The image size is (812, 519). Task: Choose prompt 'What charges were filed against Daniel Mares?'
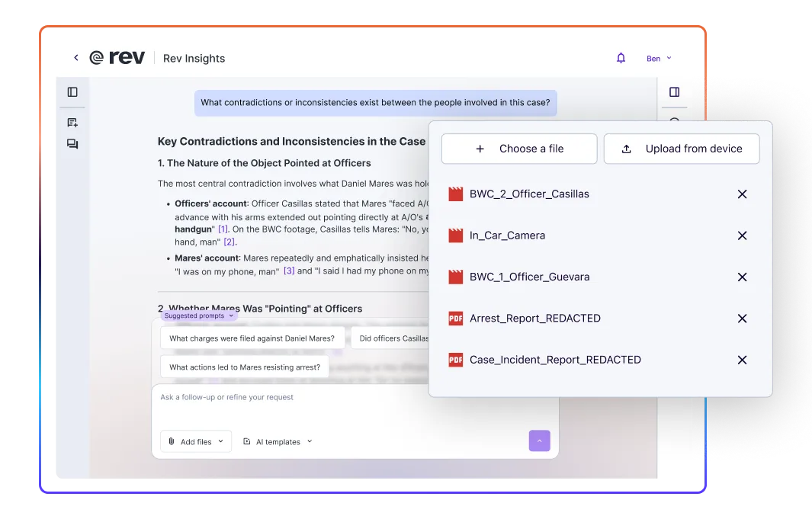(x=252, y=338)
